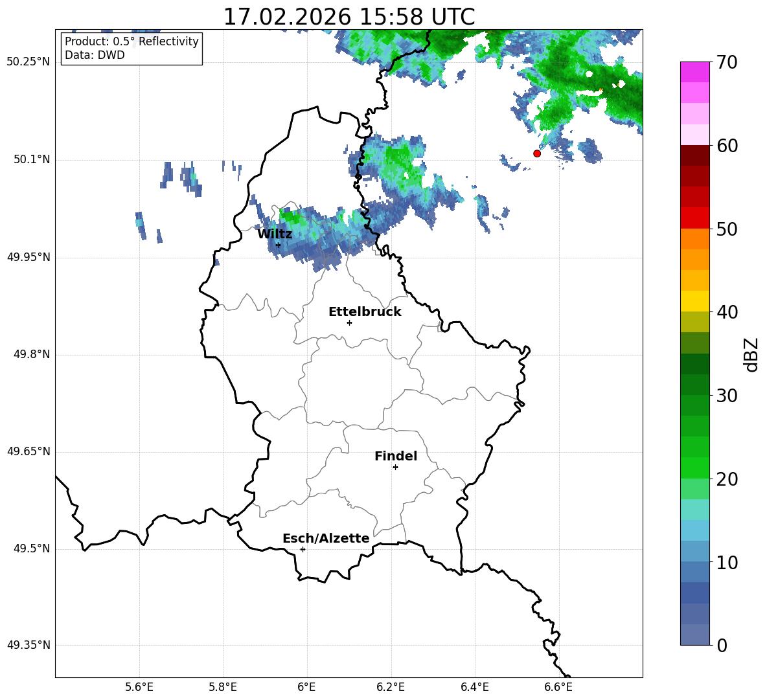This screenshot has height=700, width=767.
Task: Click the 'Product: 0.5° Reflectivity' legend text
Action: point(132,41)
